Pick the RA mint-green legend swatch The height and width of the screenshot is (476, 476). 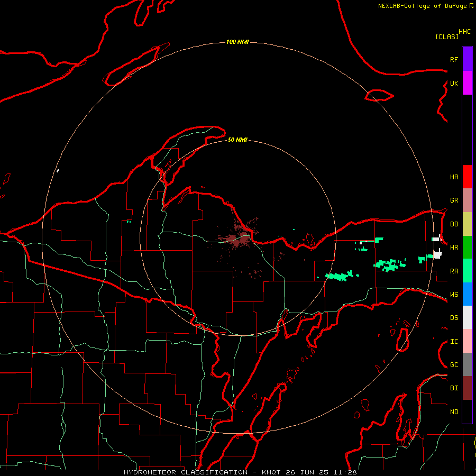point(467,271)
